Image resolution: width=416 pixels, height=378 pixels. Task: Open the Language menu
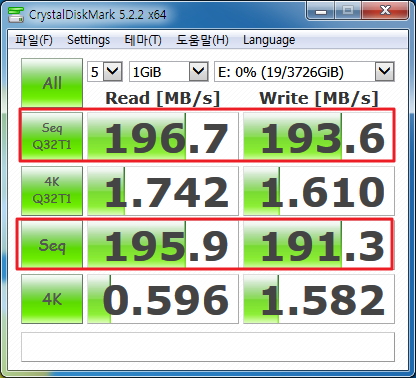pos(269,40)
